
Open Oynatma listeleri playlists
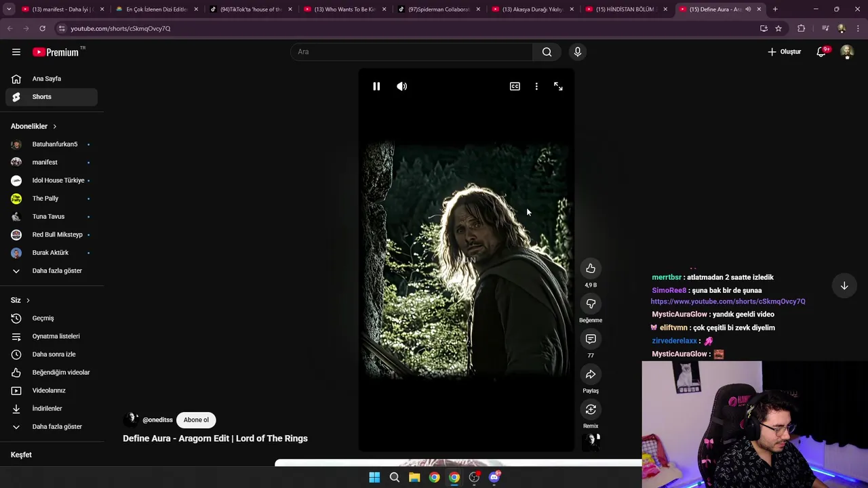coord(52,336)
